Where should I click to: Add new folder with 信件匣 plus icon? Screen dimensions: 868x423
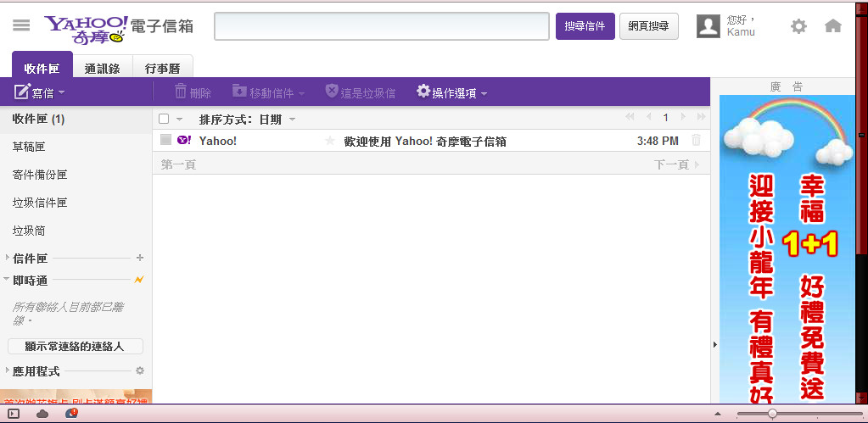[139, 258]
